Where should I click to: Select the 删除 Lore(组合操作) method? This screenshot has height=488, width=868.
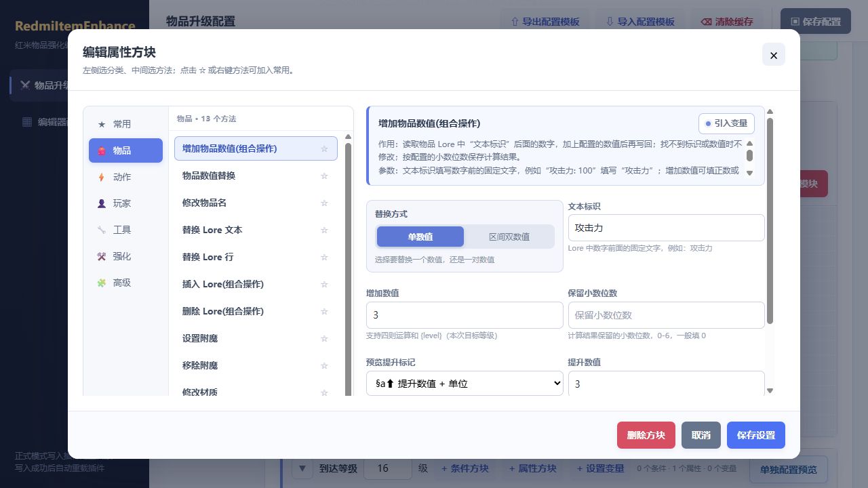256,311
